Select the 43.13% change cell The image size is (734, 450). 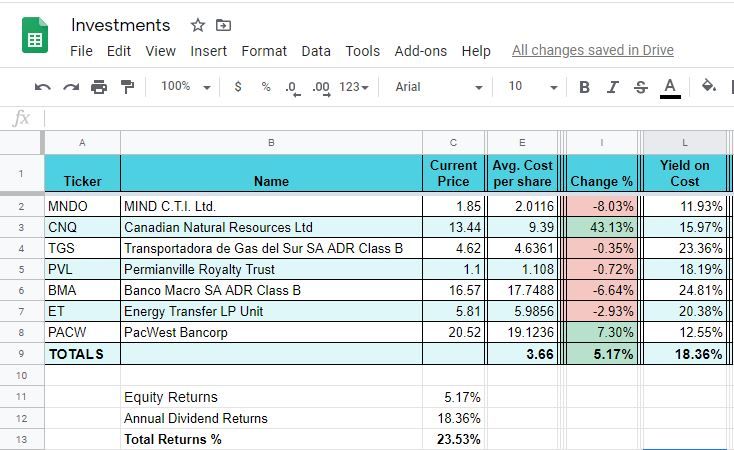602,227
